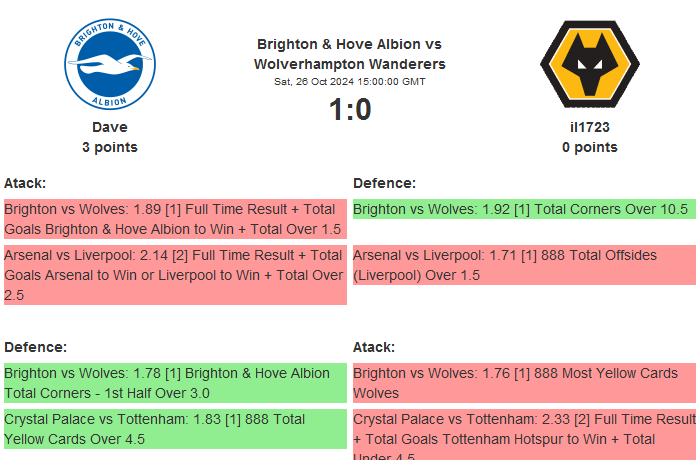Click the Wolverhampton Wanderers wolf logo
This screenshot has width=700, height=460.
point(589,65)
